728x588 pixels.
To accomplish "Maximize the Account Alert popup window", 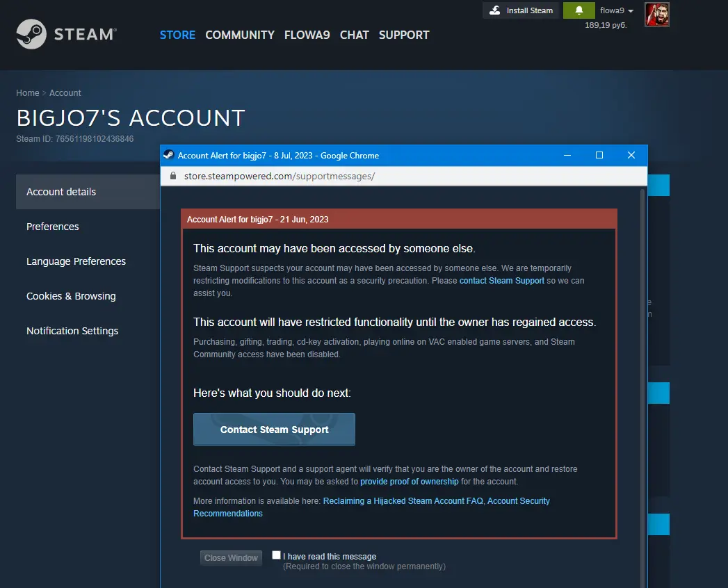I will pyautogui.click(x=599, y=155).
